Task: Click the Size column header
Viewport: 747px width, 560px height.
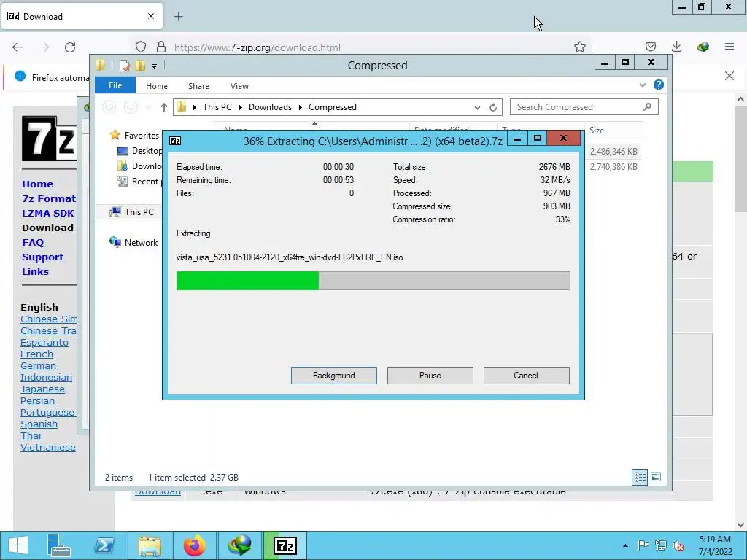Action: (x=614, y=131)
